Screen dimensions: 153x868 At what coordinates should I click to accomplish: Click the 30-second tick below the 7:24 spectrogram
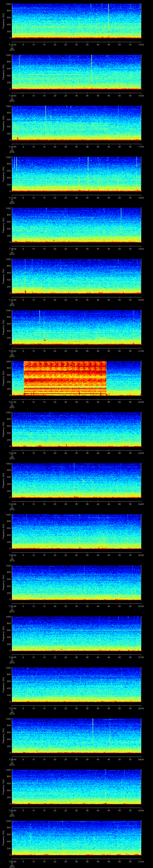[76, 555]
